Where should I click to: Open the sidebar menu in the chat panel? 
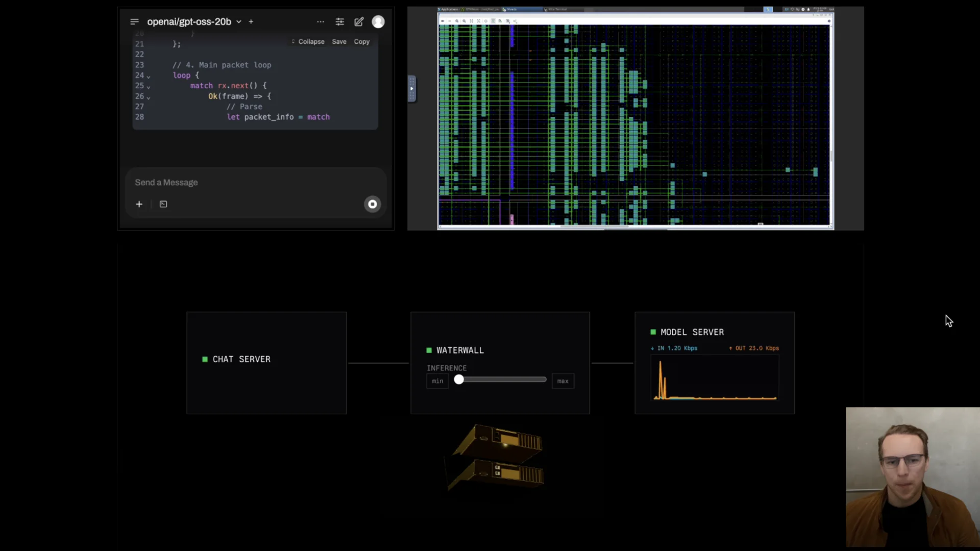click(134, 22)
